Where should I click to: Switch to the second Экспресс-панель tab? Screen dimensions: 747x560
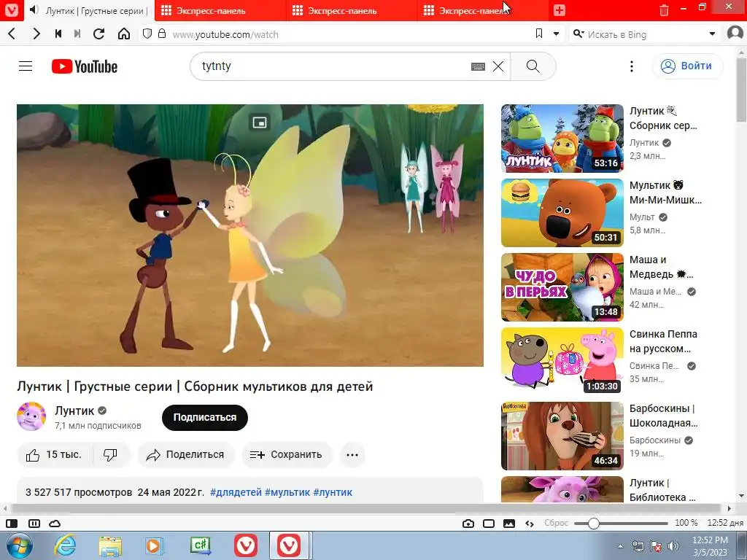click(220, 10)
